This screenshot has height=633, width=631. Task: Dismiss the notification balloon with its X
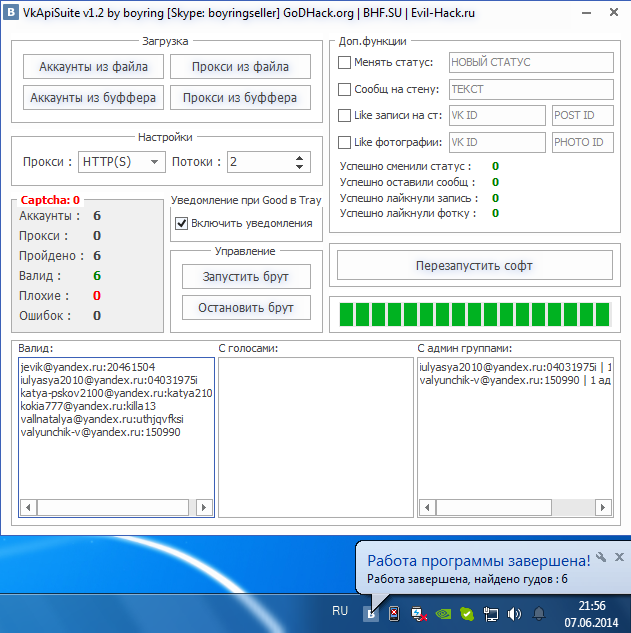pyautogui.click(x=619, y=557)
